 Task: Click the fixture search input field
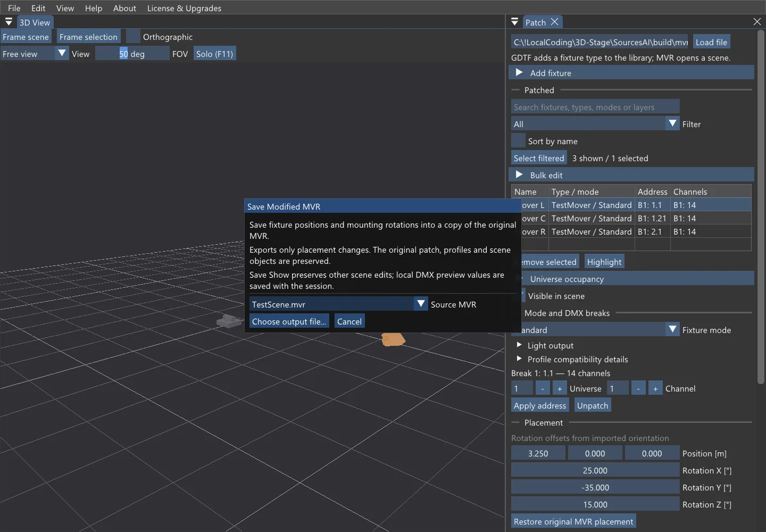click(595, 107)
